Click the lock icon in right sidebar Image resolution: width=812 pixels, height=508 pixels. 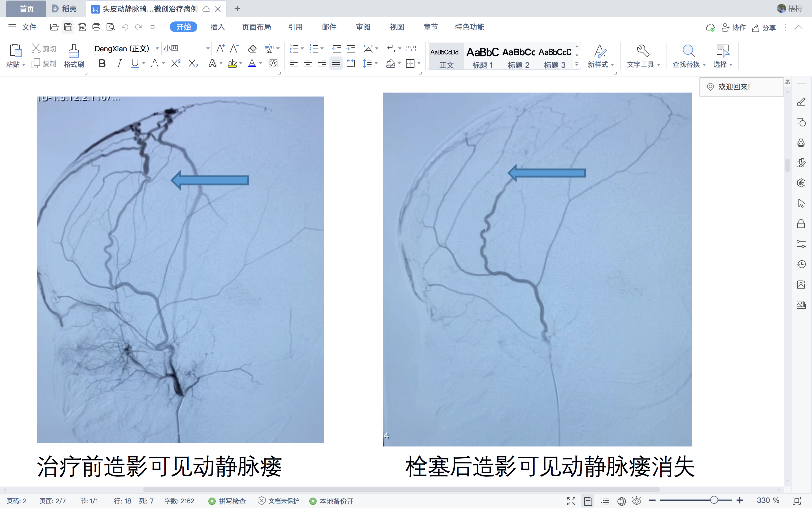click(801, 224)
